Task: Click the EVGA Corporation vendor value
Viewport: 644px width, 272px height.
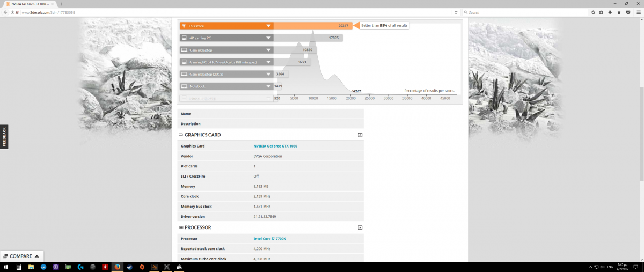Action: click(x=268, y=156)
